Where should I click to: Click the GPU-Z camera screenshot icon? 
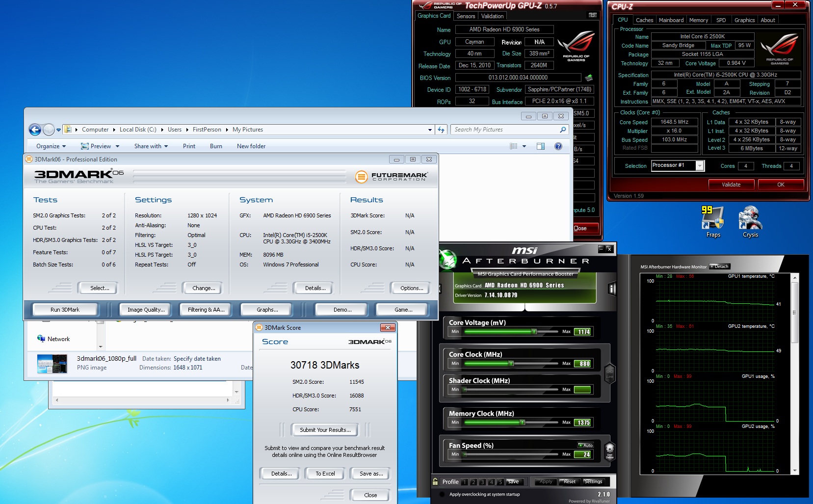592,15
